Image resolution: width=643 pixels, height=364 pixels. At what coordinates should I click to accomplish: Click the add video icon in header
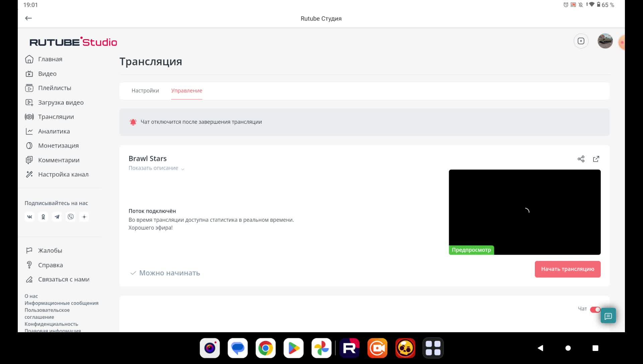[581, 41]
